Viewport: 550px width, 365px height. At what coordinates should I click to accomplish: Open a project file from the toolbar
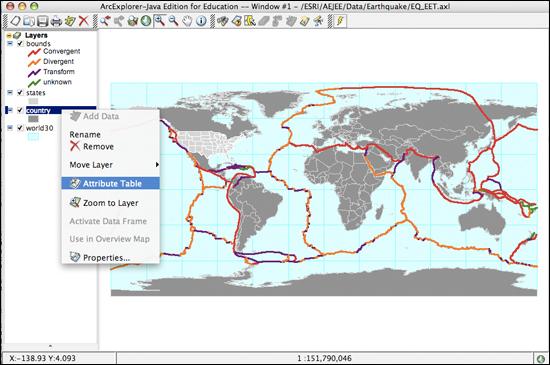click(x=29, y=21)
